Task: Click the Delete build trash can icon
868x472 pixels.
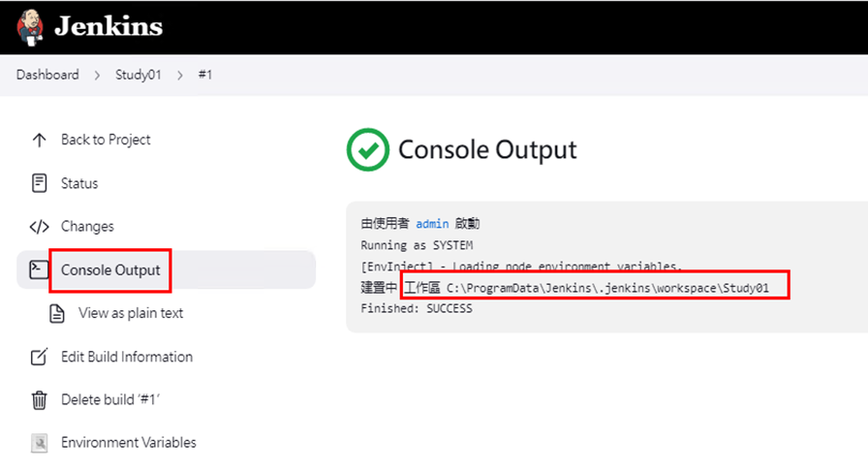Action: [x=39, y=400]
